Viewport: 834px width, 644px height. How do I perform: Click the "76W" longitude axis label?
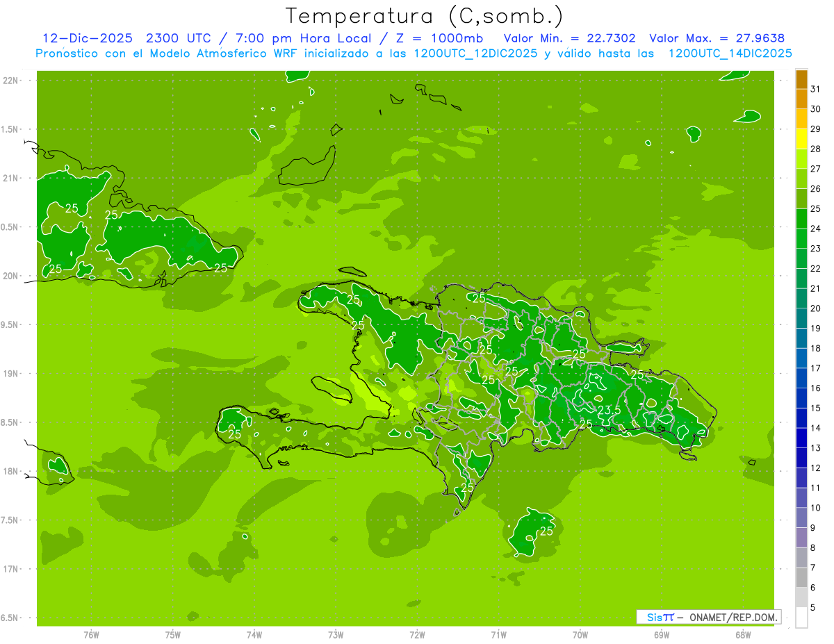click(91, 635)
